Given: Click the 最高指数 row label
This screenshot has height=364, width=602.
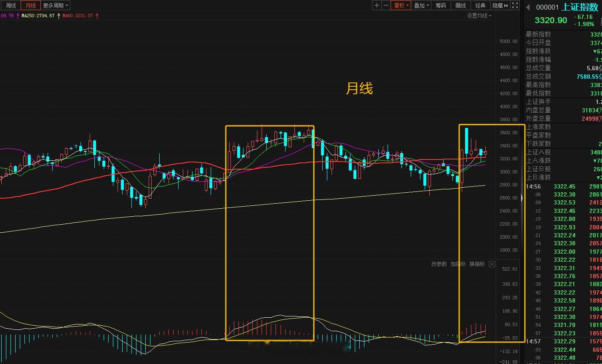Looking at the screenshot, I should [x=538, y=85].
